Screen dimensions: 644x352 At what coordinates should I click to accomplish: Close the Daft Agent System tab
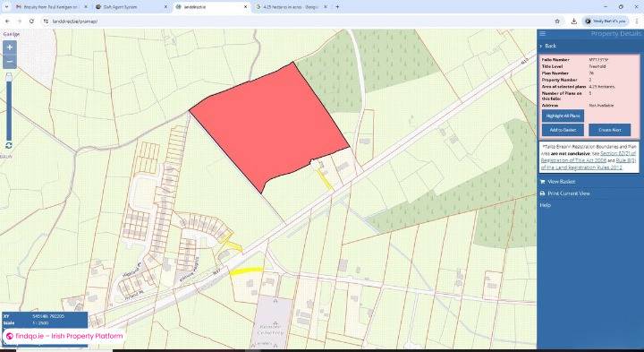pyautogui.click(x=166, y=7)
